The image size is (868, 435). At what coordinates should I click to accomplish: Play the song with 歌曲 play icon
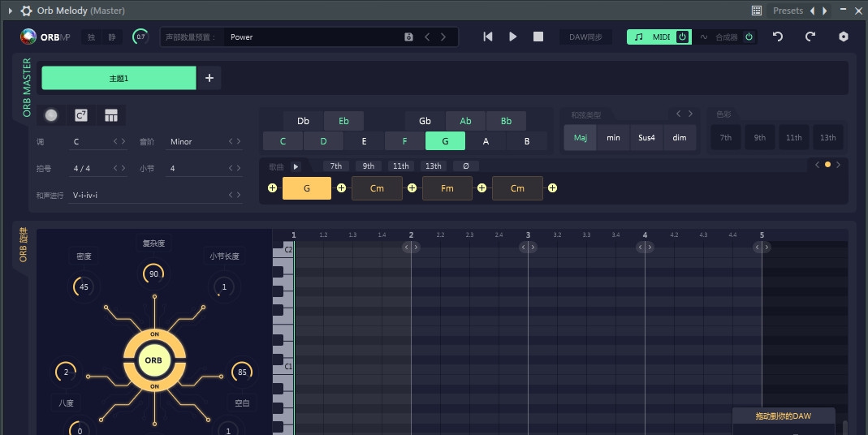click(296, 166)
